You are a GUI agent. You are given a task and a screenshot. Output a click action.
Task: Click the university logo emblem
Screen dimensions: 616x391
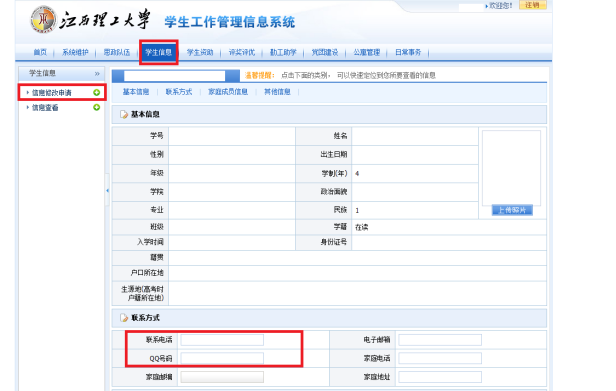(43, 19)
